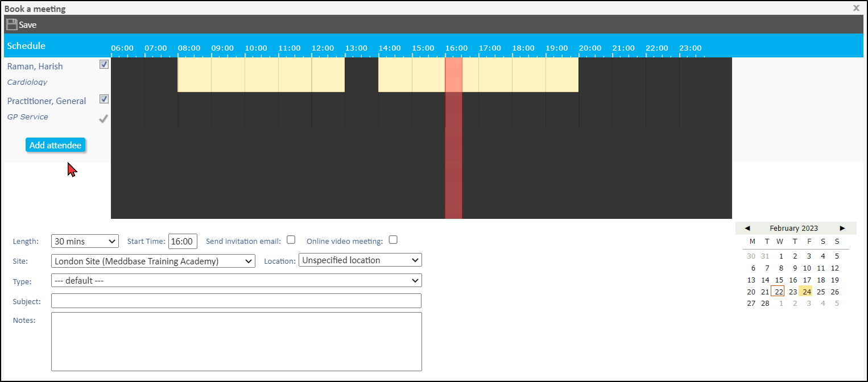Click the Subject text field

(x=236, y=301)
